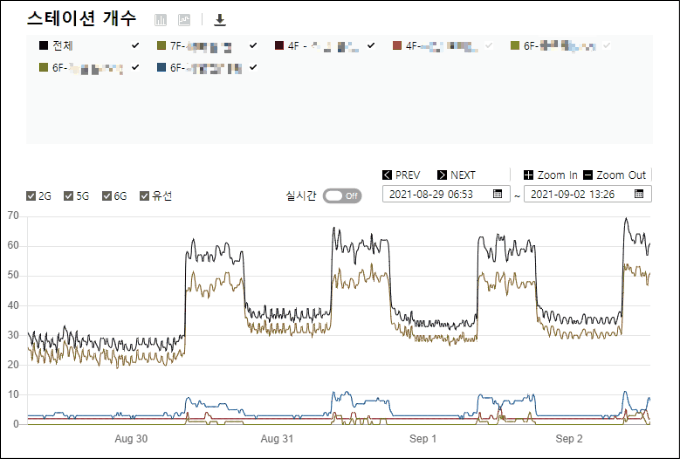Click the olive 7F color swatch

[x=161, y=45]
